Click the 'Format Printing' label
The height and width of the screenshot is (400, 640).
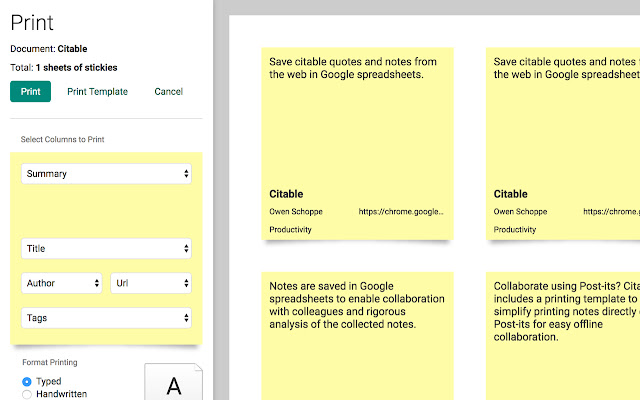coord(50,362)
